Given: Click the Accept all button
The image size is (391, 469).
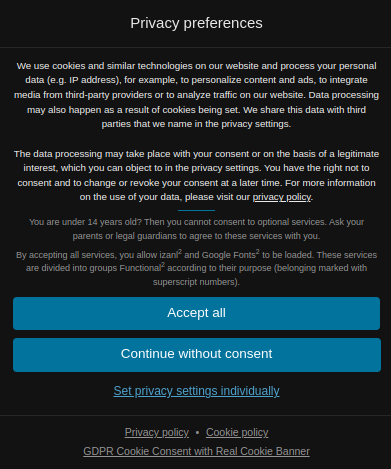Looking at the screenshot, I should tap(196, 313).
